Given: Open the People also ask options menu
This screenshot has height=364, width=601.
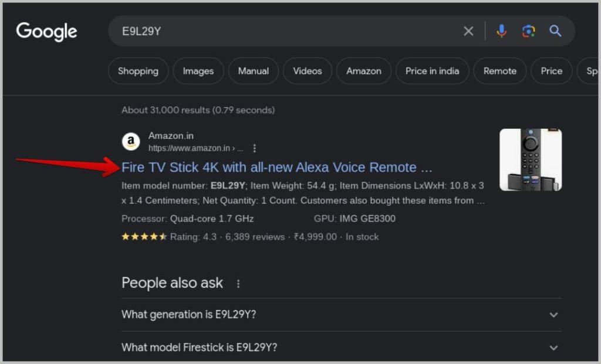Looking at the screenshot, I should pyautogui.click(x=238, y=284).
